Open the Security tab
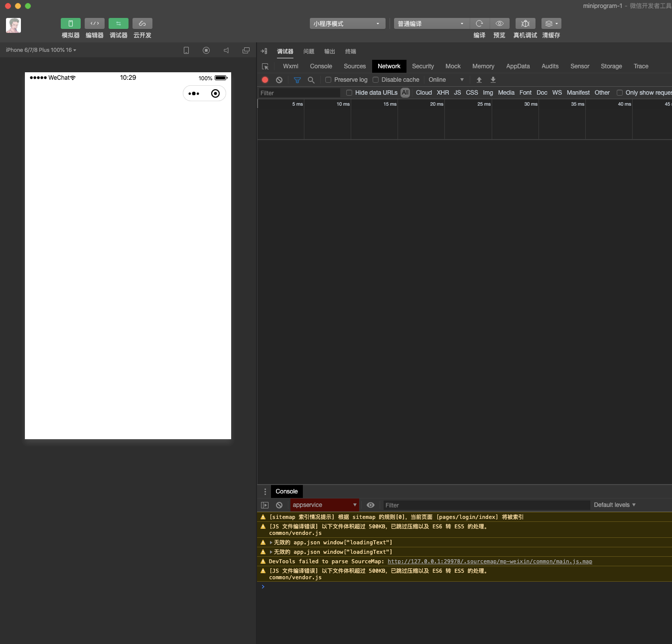This screenshot has width=672, height=644. [423, 66]
